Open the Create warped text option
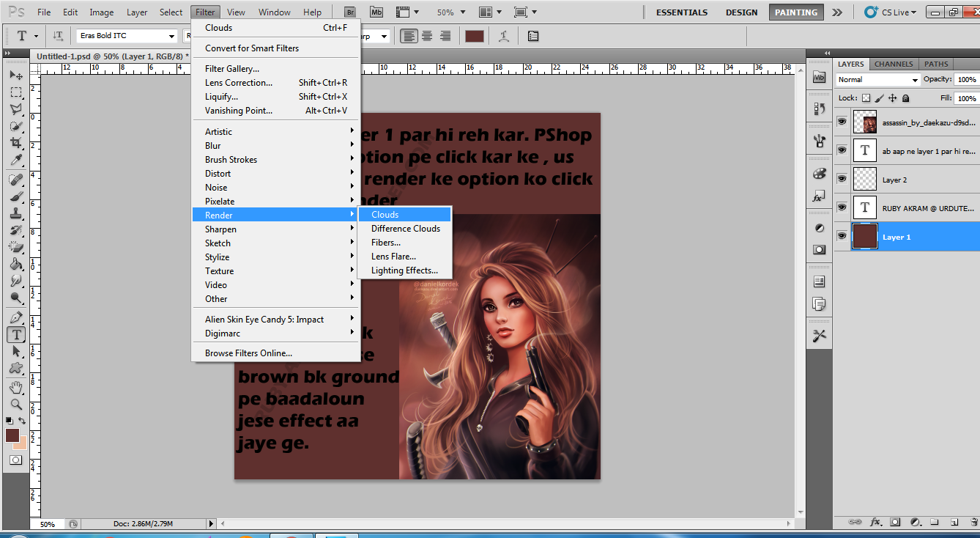The height and width of the screenshot is (538, 980). coord(504,36)
